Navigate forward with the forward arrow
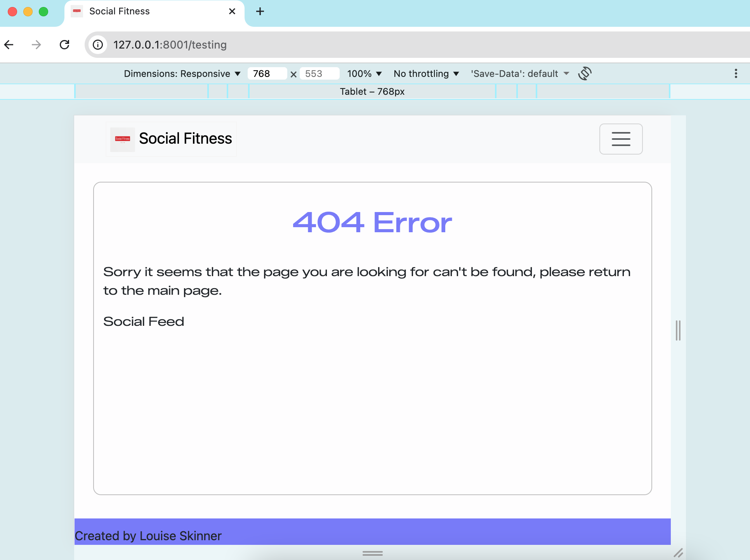The image size is (750, 560). 36,45
